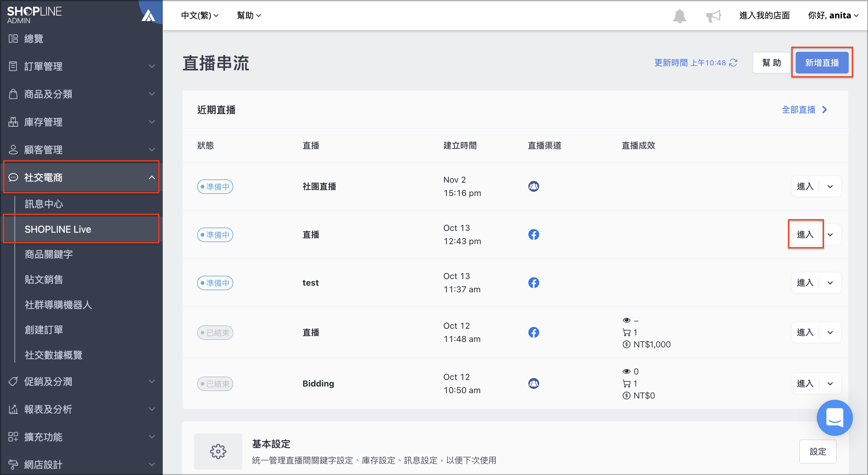This screenshot has height=475, width=868.
Task: Click the gear icon beside 基本設定
Action: point(218,451)
